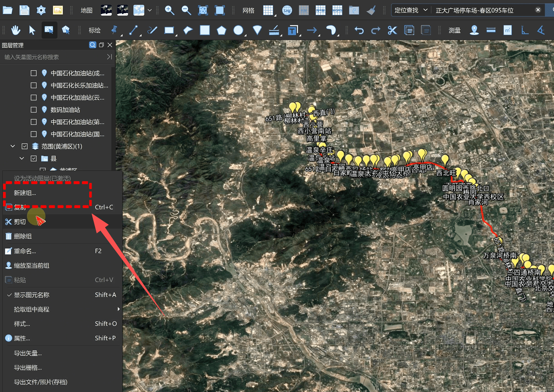
Task: Click the first satellite map thumbnail
Action: point(106,10)
